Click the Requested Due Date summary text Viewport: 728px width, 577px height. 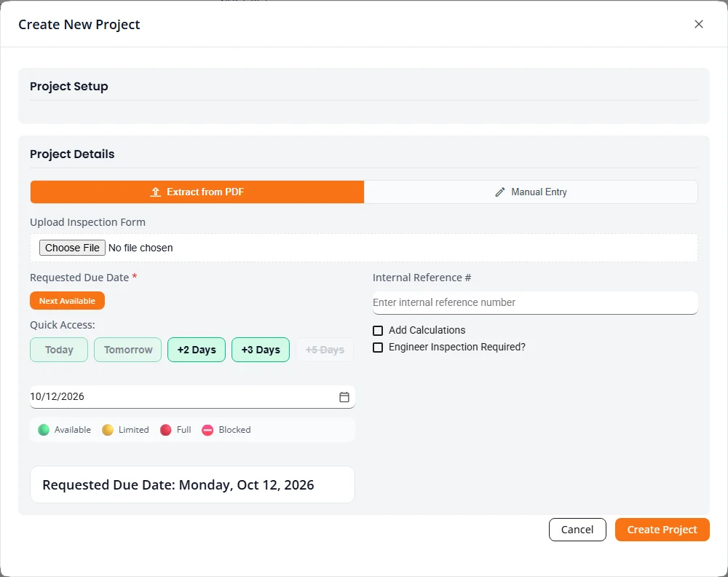pos(178,484)
